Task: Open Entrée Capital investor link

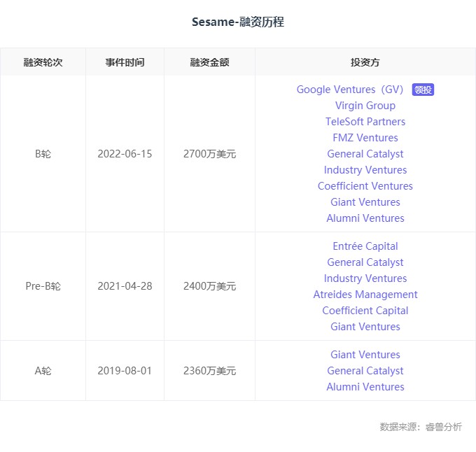Action: point(365,246)
